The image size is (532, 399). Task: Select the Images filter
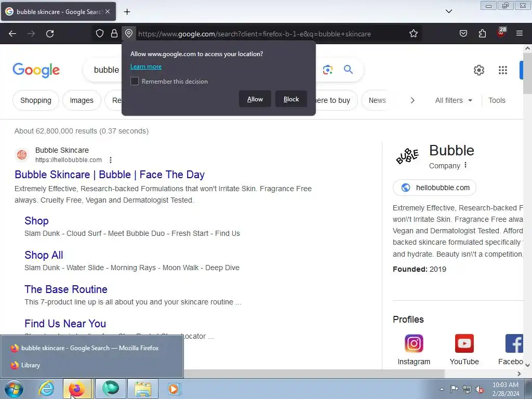coord(82,100)
